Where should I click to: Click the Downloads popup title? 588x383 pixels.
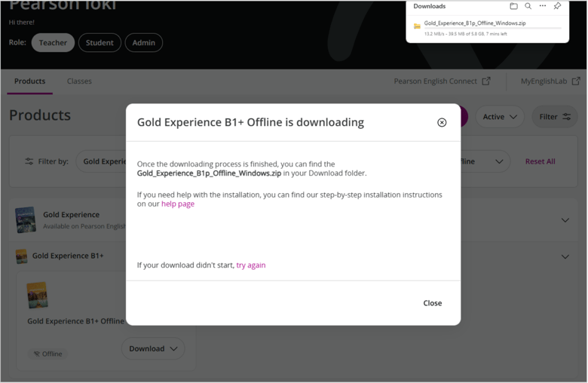[430, 6]
